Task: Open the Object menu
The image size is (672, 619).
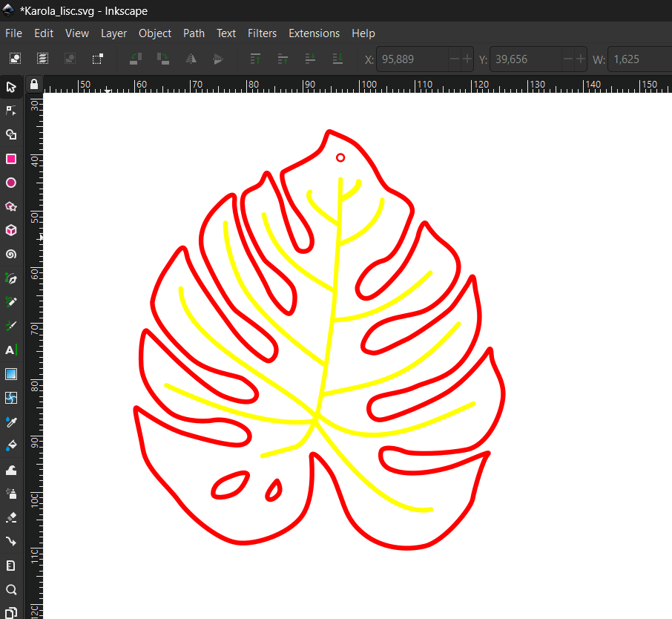Action: [x=155, y=33]
